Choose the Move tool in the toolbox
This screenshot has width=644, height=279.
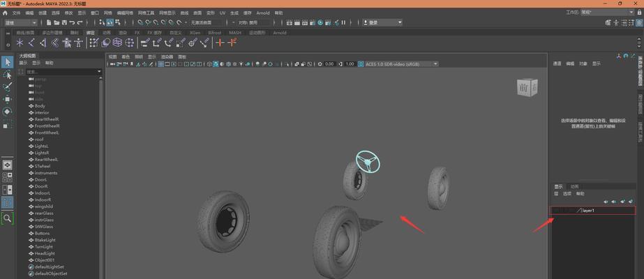(x=8, y=99)
